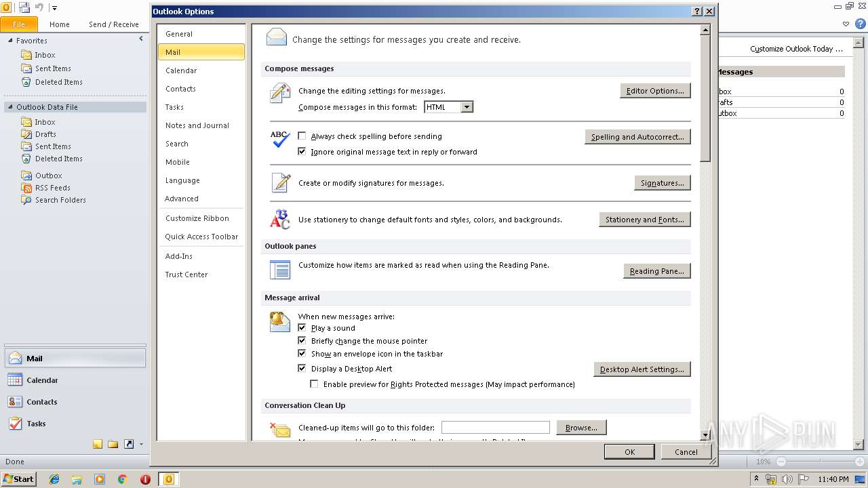Open Deleted Items under Favorites
Viewport: 868px width, 488px height.
click(59, 82)
